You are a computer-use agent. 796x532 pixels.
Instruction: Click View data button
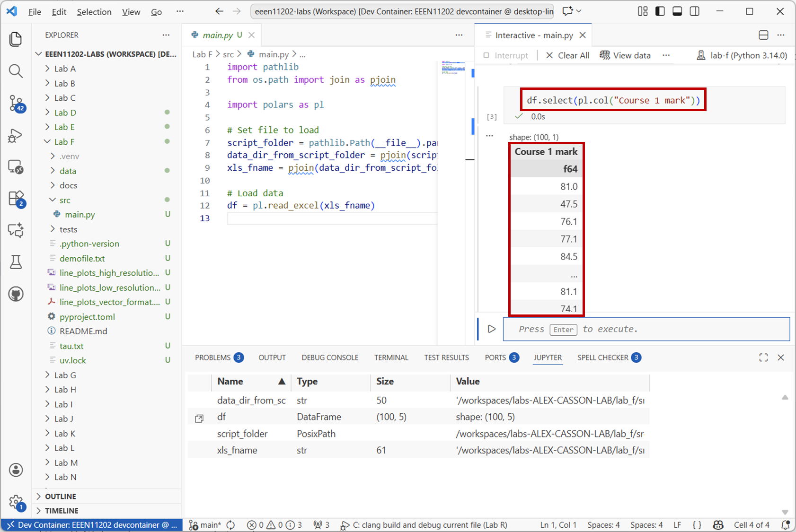pos(625,55)
